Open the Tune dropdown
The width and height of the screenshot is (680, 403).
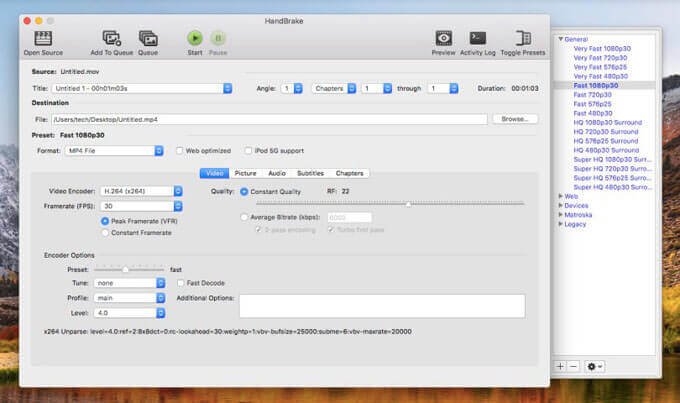(129, 283)
